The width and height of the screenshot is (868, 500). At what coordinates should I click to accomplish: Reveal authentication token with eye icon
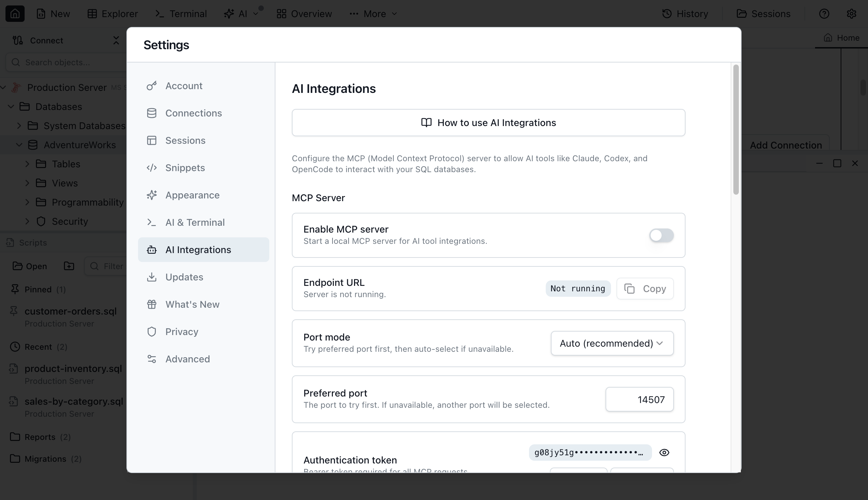click(x=664, y=453)
